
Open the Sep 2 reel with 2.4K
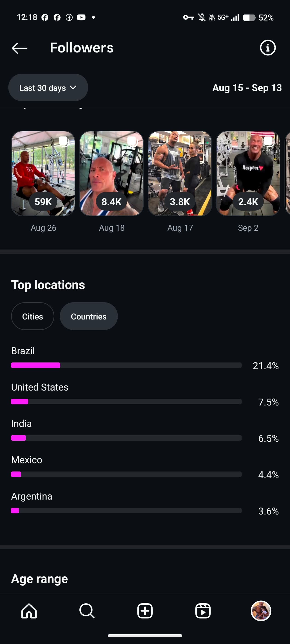pyautogui.click(x=248, y=173)
